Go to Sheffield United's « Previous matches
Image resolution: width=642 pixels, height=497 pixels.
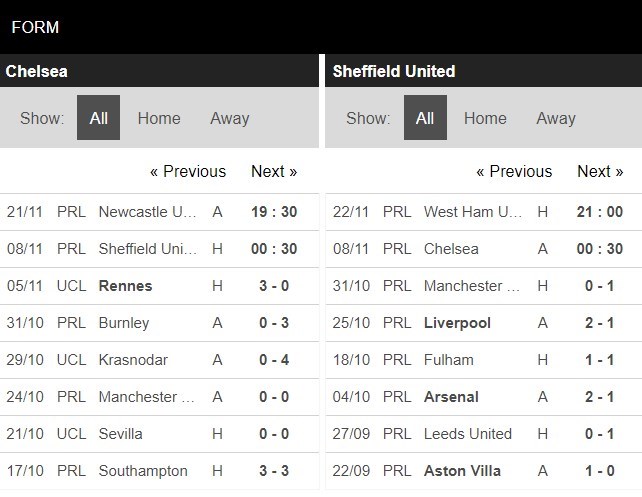pyautogui.click(x=514, y=171)
